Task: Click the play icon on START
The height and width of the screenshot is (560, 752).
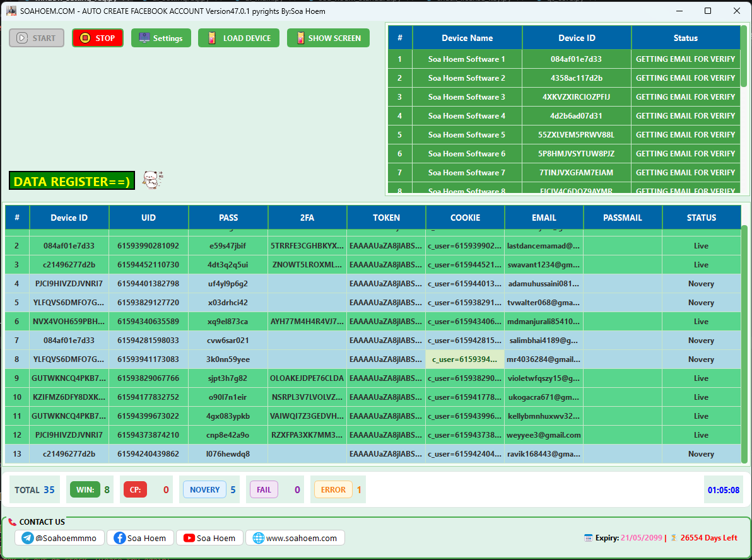Action: click(22, 38)
